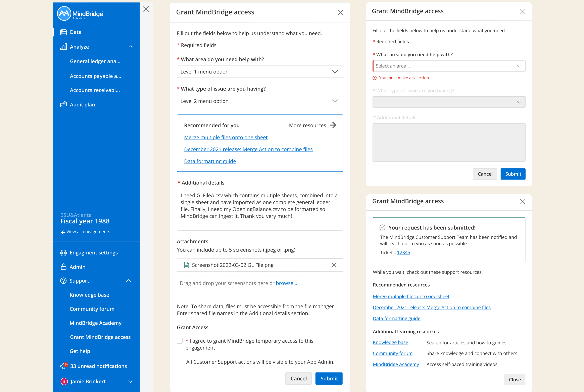The image size is (584, 392).
Task: Open Merge multiple files link in Recommended for you
Action: 226,137
